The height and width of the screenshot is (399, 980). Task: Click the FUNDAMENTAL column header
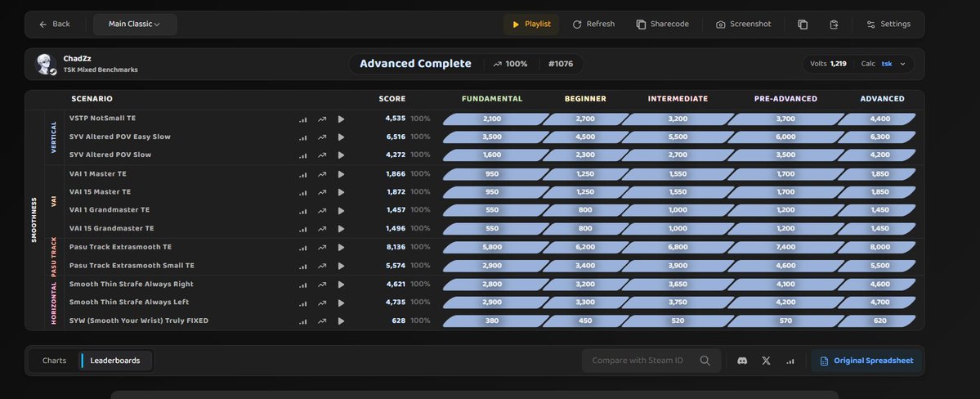[x=492, y=99]
